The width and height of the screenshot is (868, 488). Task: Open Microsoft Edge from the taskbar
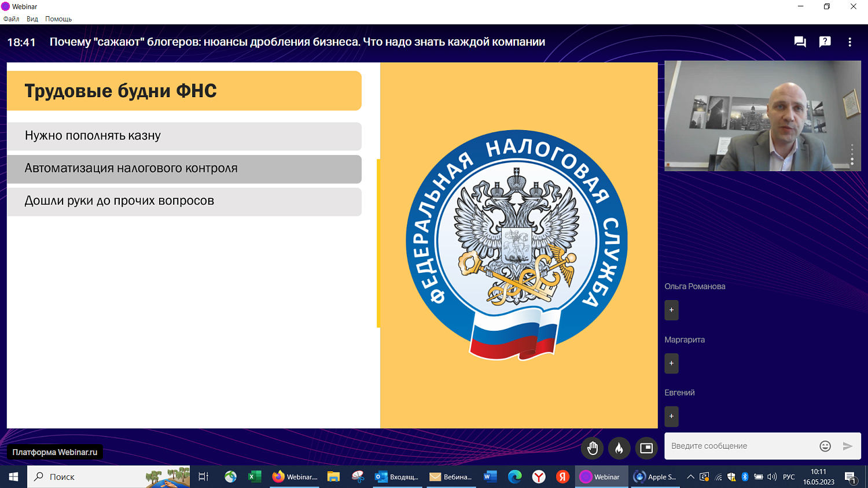pyautogui.click(x=514, y=477)
